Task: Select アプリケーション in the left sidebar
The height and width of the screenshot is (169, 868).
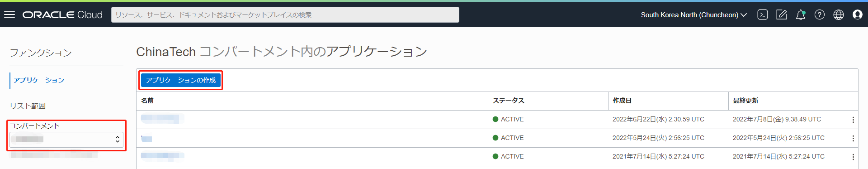Action: pyautogui.click(x=39, y=80)
